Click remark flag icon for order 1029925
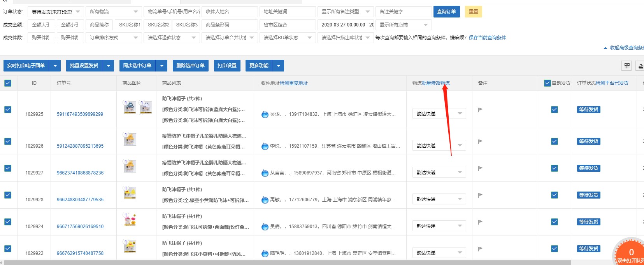This screenshot has height=265, width=644. pyautogui.click(x=480, y=110)
